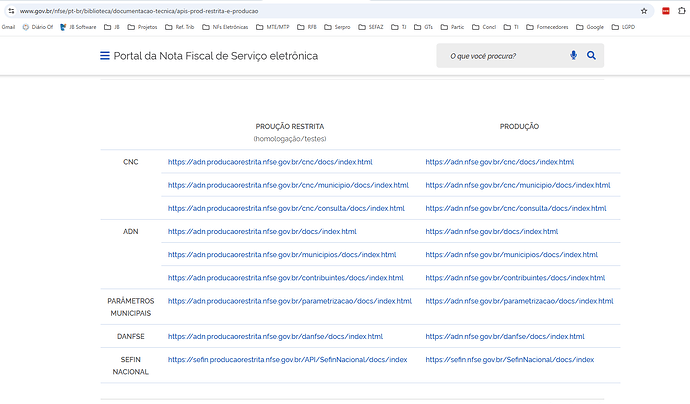Open the Google bookmark folder
The height and width of the screenshot is (404, 690).
point(592,26)
